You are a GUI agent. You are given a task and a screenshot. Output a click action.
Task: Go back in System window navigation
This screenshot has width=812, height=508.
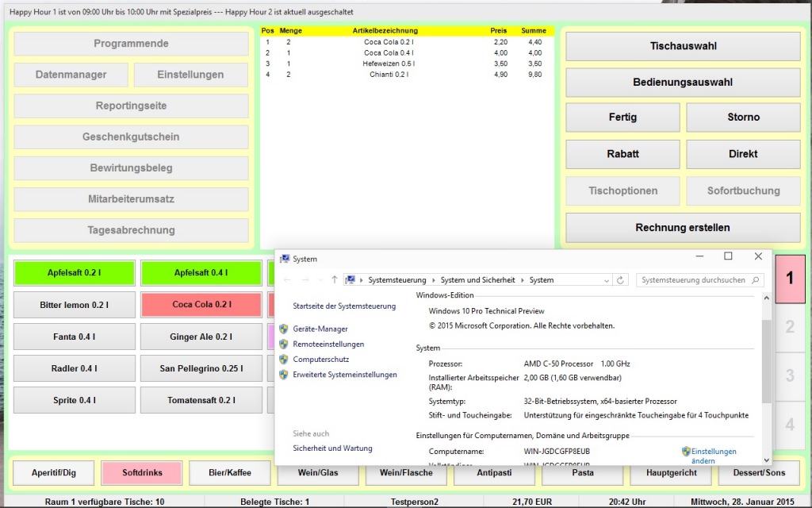(287, 280)
